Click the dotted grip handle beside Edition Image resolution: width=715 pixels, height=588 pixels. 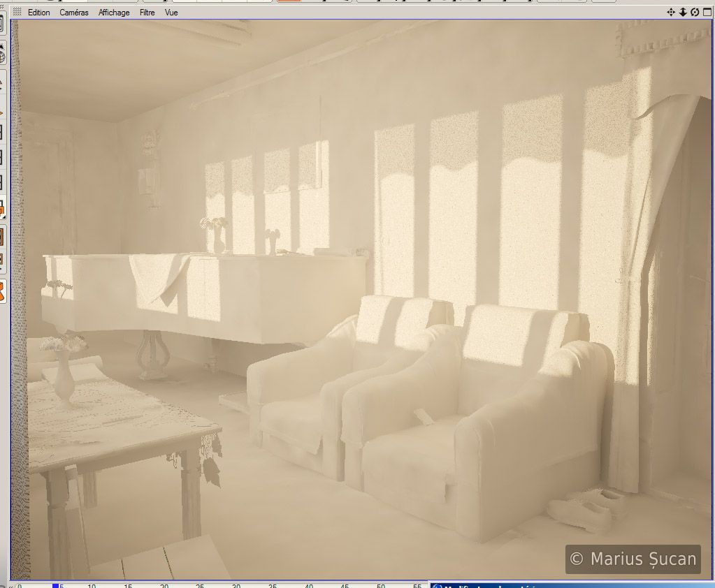(17, 12)
